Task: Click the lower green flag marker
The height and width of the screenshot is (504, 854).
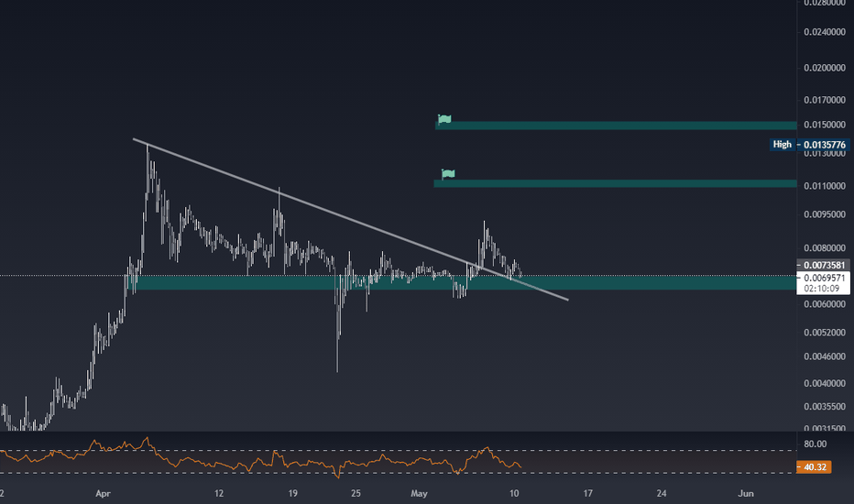Action: tap(448, 174)
